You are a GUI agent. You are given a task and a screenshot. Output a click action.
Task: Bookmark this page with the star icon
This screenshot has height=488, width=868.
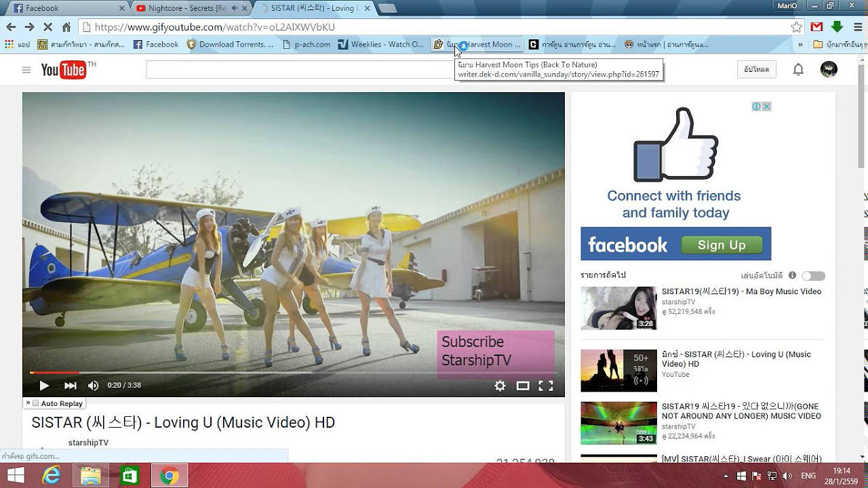[796, 27]
